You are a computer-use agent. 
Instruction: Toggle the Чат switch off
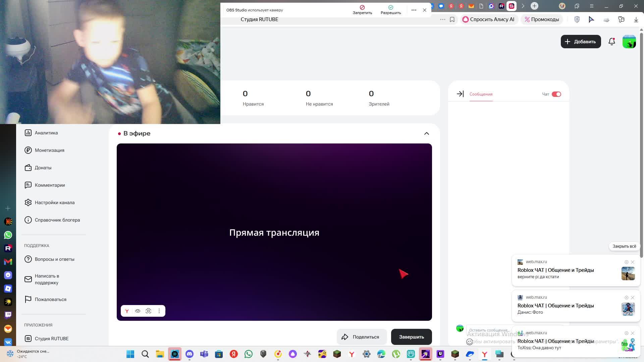tap(556, 94)
